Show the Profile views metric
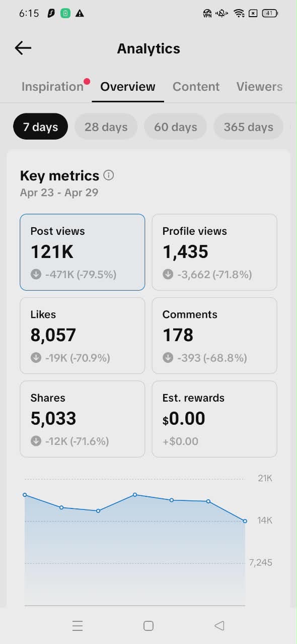Image resolution: width=297 pixels, height=644 pixels. tap(214, 252)
